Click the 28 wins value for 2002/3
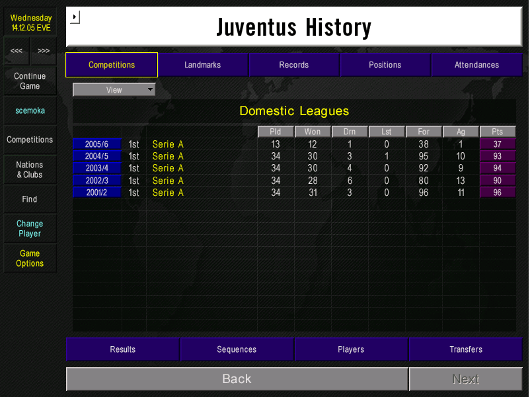Screen dimensions: 532x397 click(313, 181)
